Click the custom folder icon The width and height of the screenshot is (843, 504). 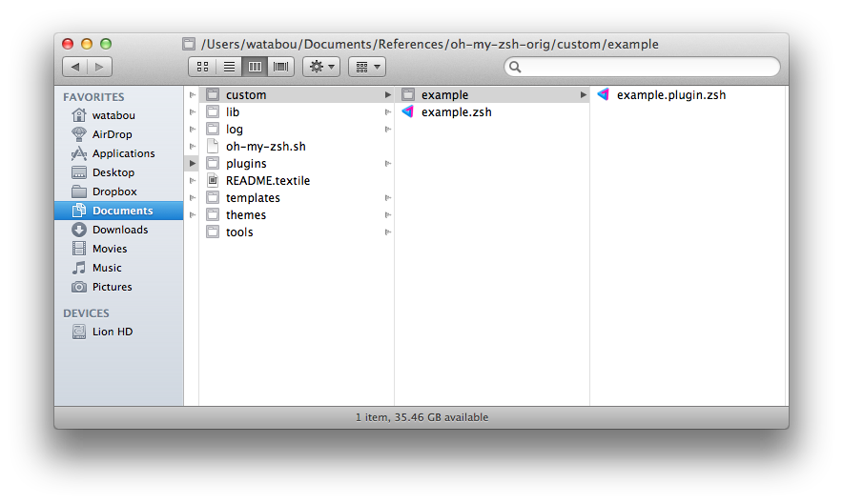(213, 94)
